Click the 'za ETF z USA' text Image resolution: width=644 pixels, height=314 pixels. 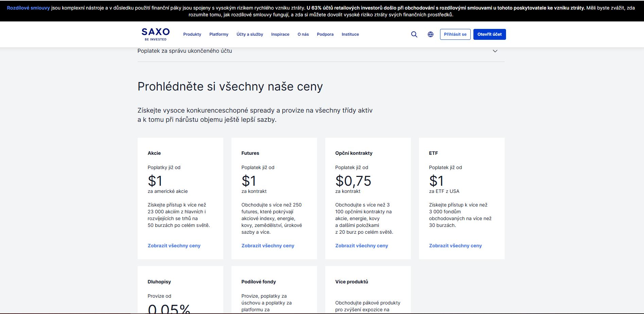point(444,191)
